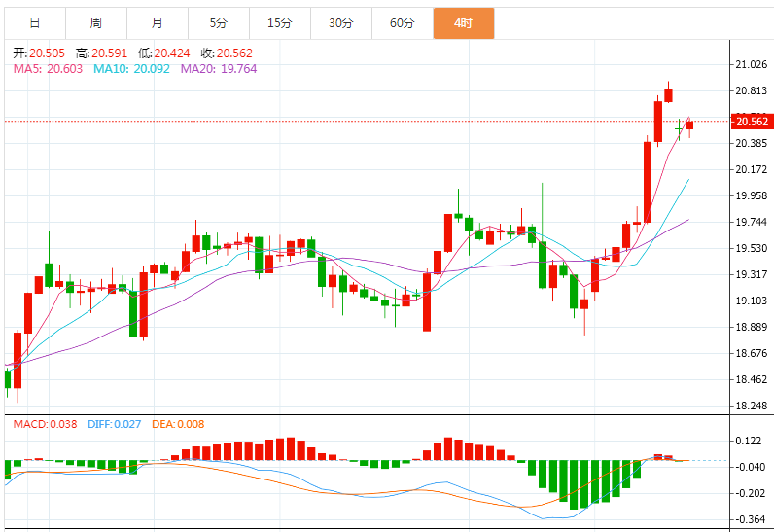The height and width of the screenshot is (532, 774).
Task: Click the 19.530 price axis label
Action: 752,248
